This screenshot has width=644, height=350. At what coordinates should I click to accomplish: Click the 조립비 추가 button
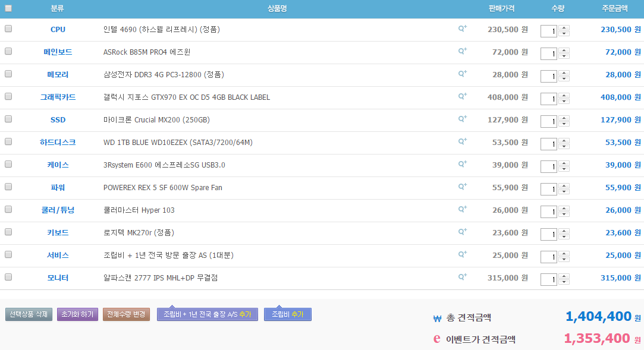tap(287, 314)
